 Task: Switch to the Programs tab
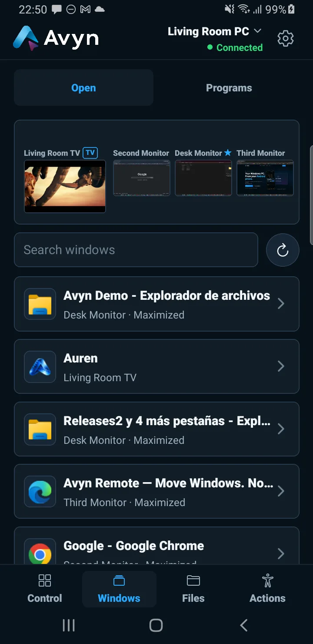pyautogui.click(x=229, y=87)
